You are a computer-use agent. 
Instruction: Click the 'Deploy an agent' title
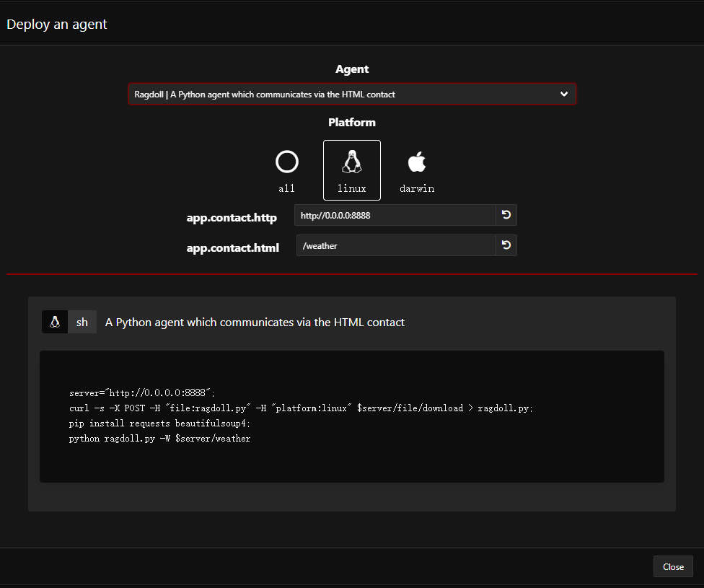tap(57, 25)
